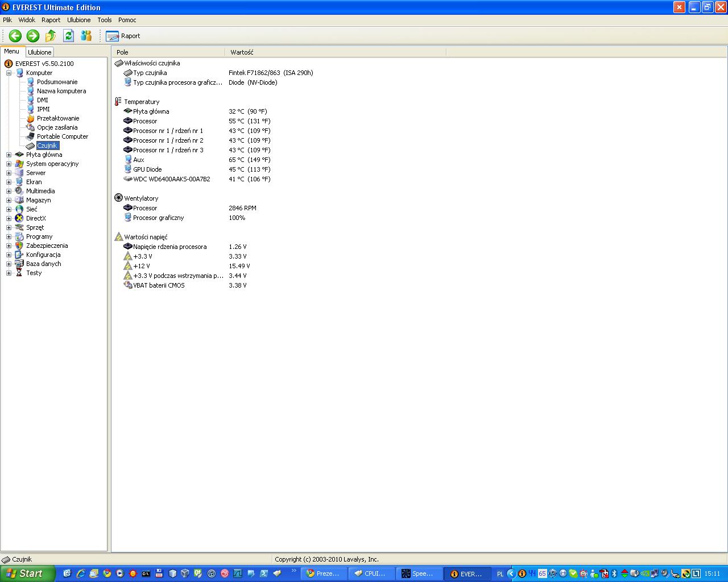Select the Testy tree item
Screen dimensions: 728x582
pos(34,273)
